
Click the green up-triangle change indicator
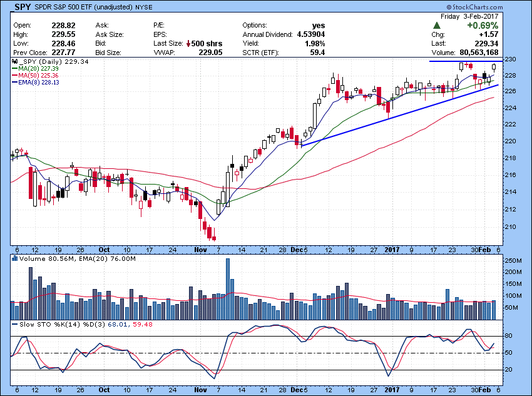437,26
